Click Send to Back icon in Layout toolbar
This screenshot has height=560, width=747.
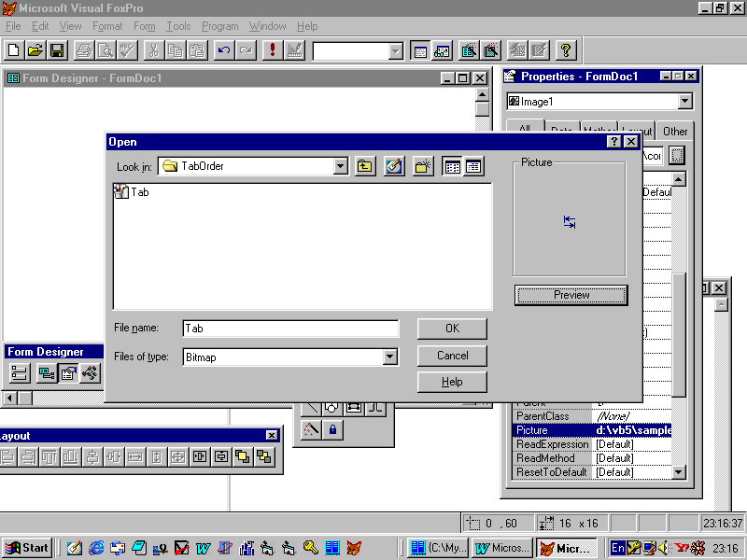click(x=264, y=457)
